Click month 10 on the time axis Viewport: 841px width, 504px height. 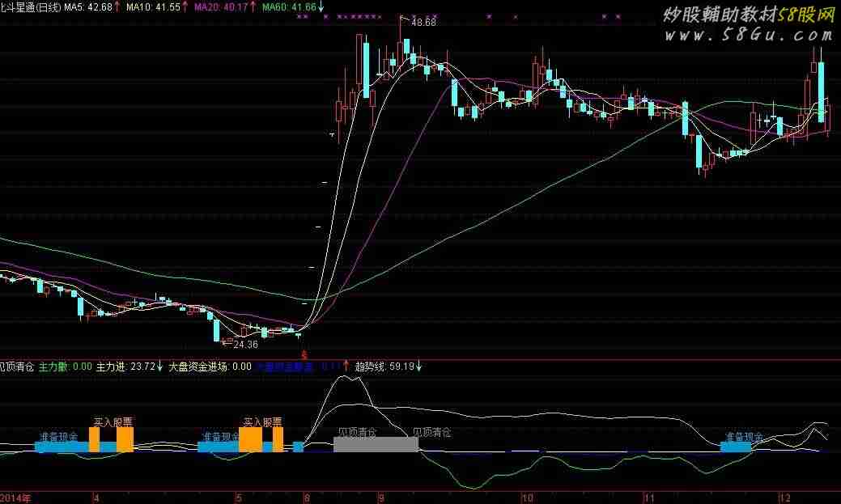click(527, 496)
